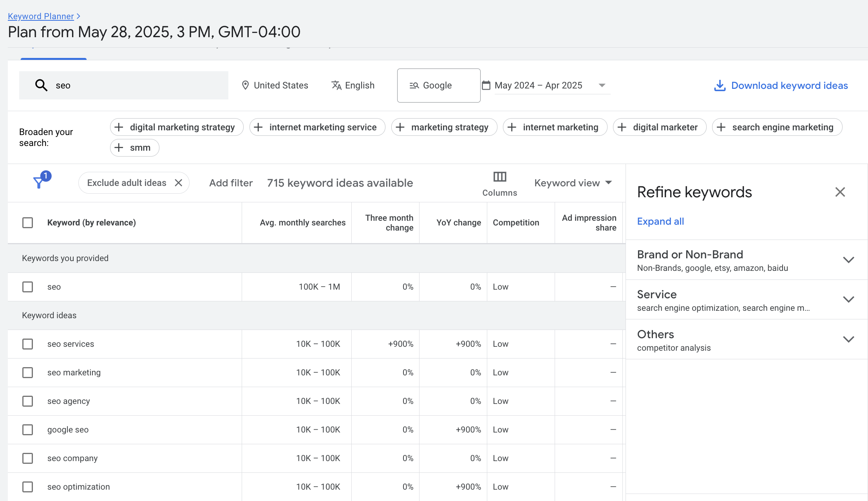Sort by Keyword (by relevance) header
The image size is (868, 501).
point(92,223)
